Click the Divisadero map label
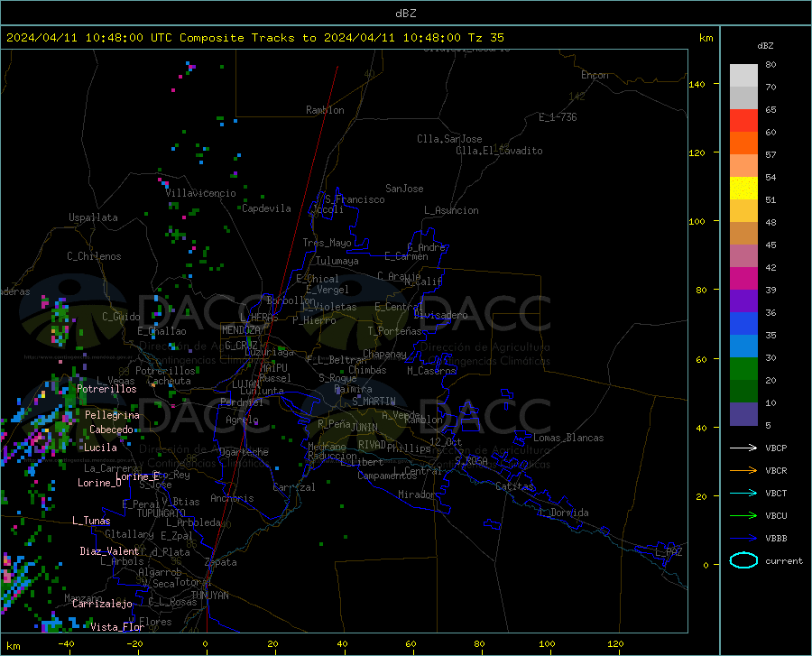Screen dimensions: 812x656 click(440, 315)
